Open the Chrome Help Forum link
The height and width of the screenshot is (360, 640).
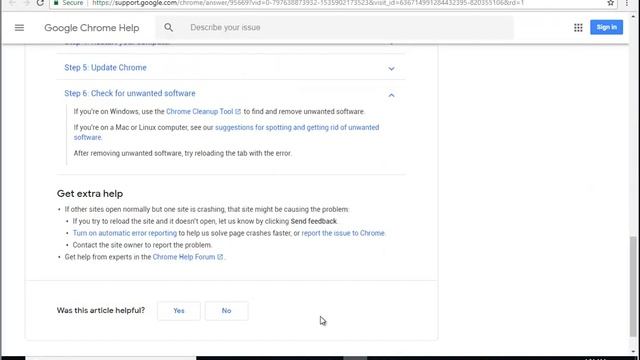coord(184,257)
